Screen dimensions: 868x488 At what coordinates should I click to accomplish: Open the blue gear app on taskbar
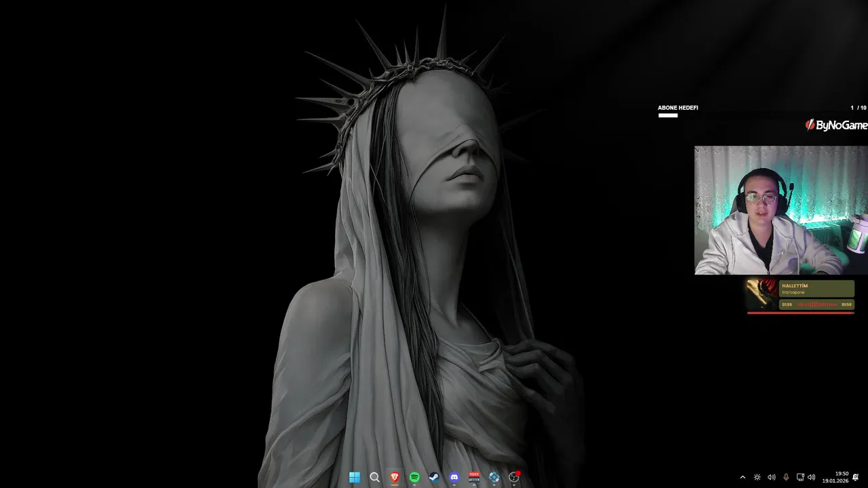494,477
